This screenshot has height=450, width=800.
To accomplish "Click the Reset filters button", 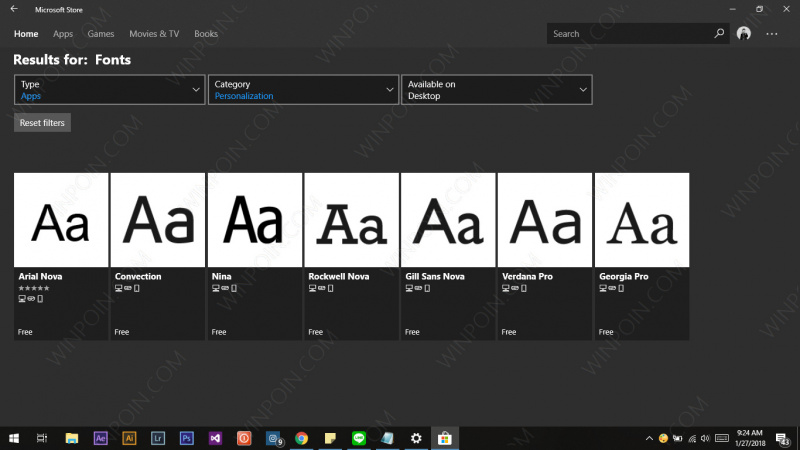I will pyautogui.click(x=42, y=122).
